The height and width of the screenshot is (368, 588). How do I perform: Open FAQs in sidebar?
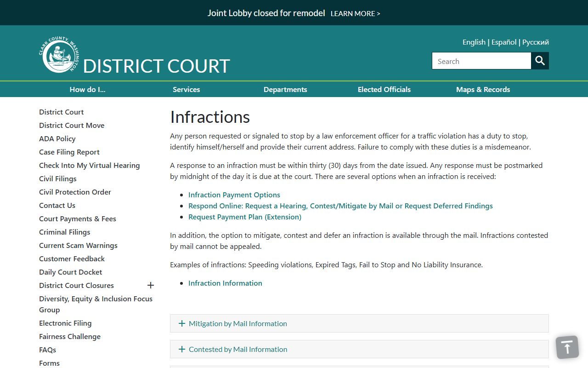point(48,350)
